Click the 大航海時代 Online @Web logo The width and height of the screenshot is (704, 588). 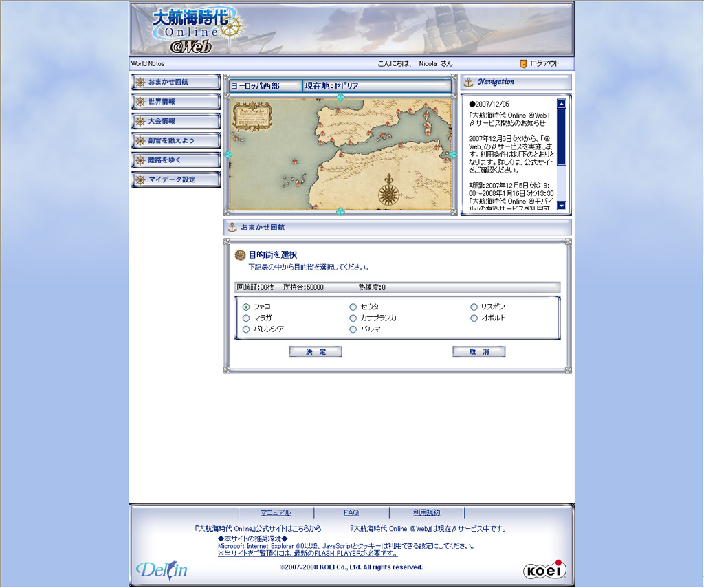197,30
